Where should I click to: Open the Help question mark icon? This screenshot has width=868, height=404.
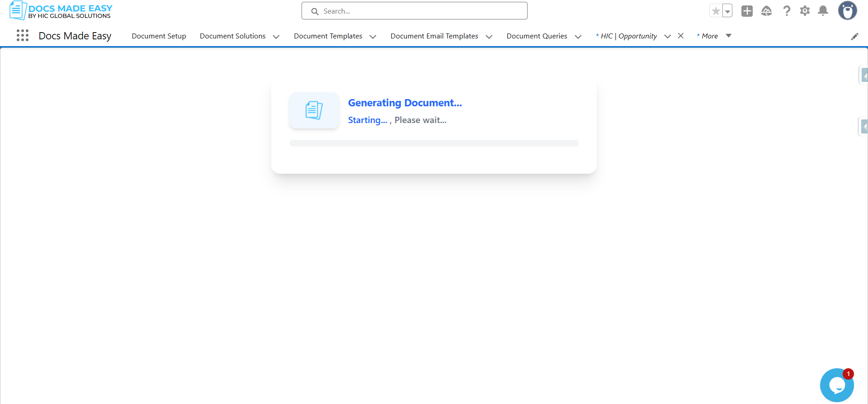(787, 11)
